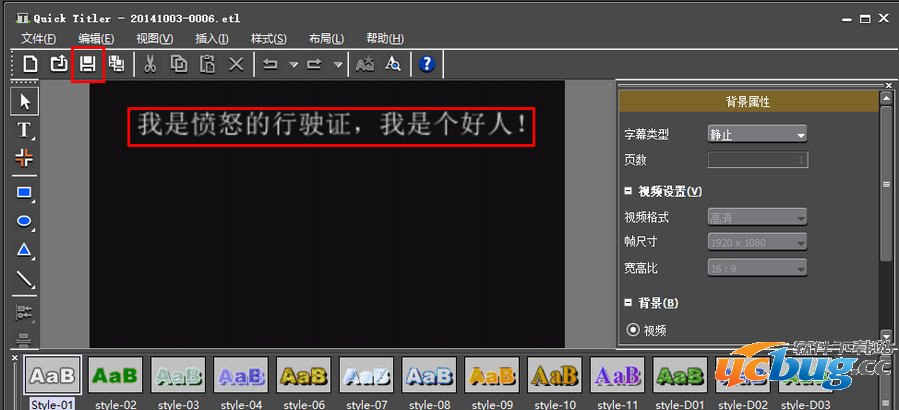
Task: Apply the style-02 green text preset
Action: point(115,376)
